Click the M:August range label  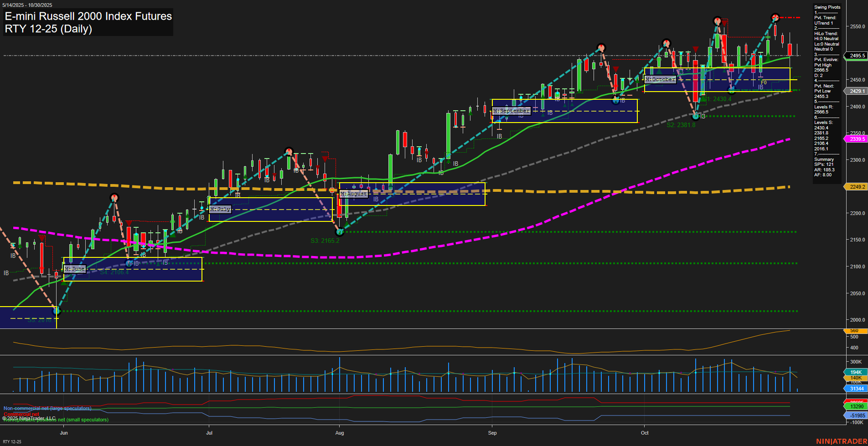353,194
